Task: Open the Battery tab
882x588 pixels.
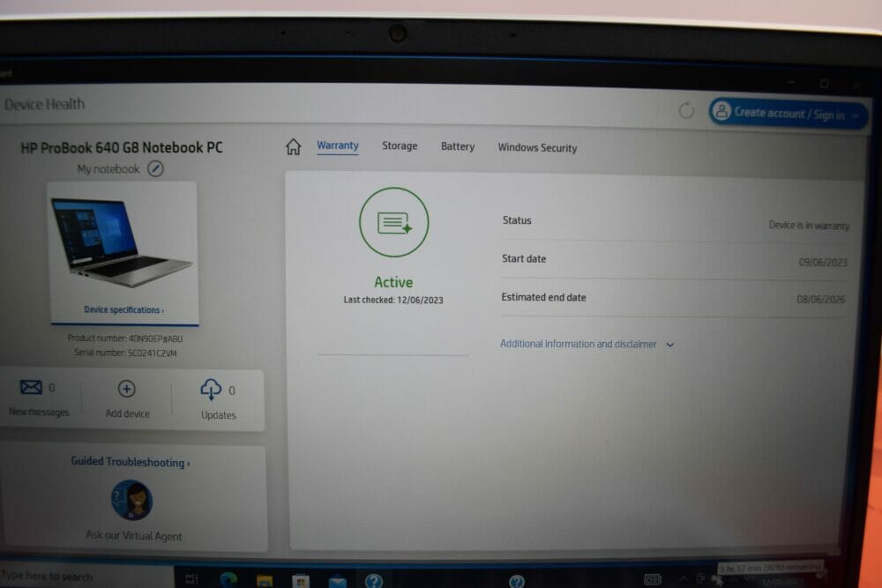Action: pos(457,146)
